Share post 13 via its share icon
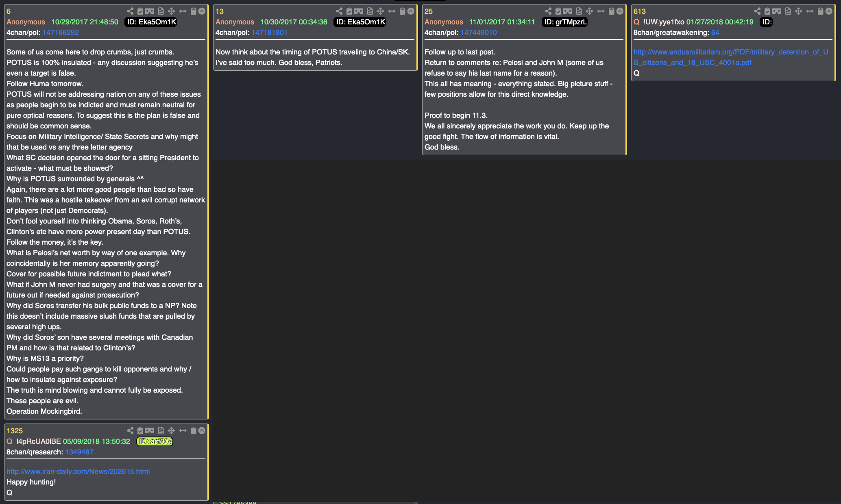Screen dimensions: 841x504 click(339, 11)
